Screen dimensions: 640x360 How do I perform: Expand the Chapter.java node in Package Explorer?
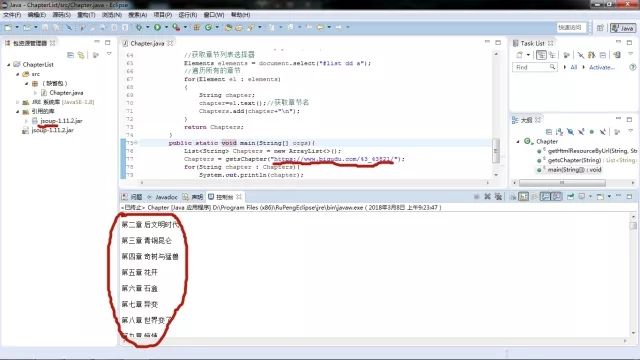coord(35,93)
